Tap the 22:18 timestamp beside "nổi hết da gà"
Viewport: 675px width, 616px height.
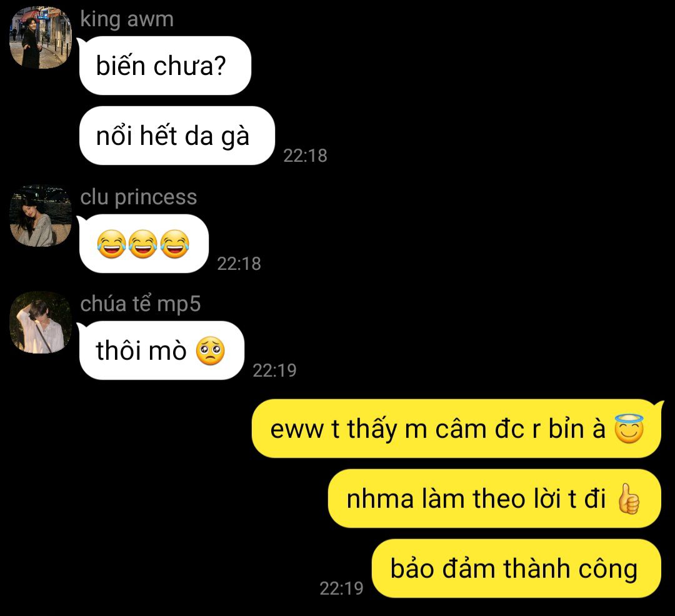tap(305, 156)
